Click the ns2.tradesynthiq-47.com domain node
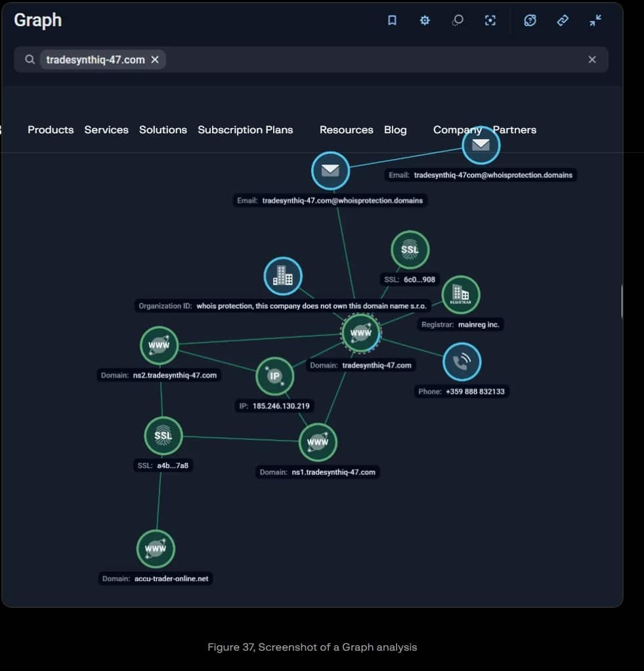Screen dimensions: 644x671 [x=159, y=345]
